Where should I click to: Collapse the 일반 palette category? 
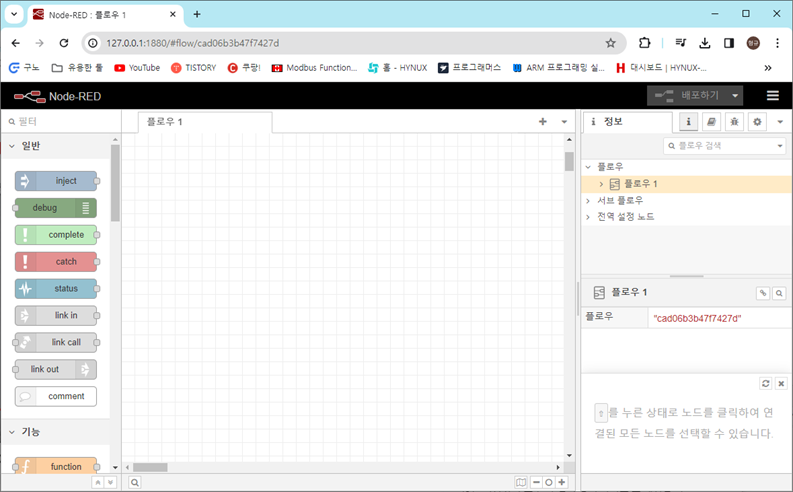[x=56, y=146]
